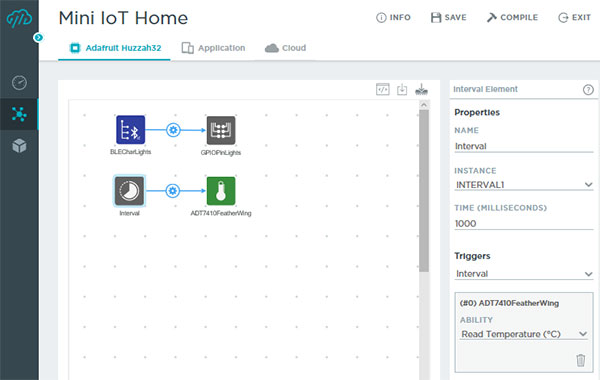Click the Triggers heading
Viewport: 600px width, 380px height.
472,256
